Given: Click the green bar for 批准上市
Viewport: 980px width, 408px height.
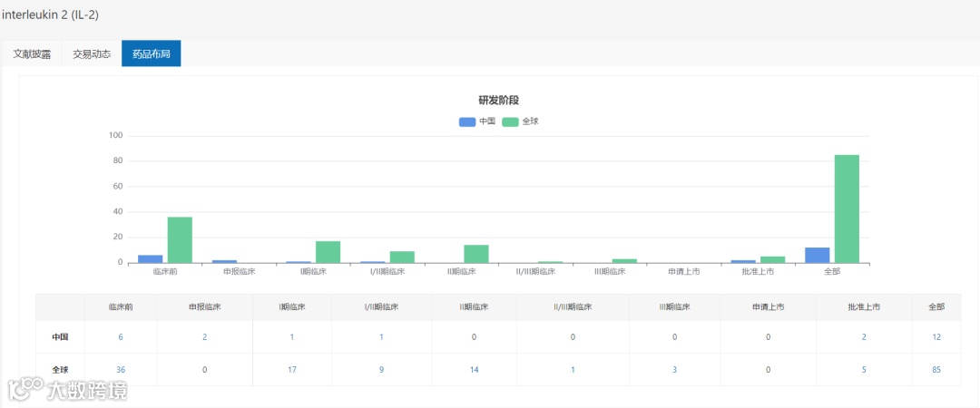Looking at the screenshot, I should 772,259.
